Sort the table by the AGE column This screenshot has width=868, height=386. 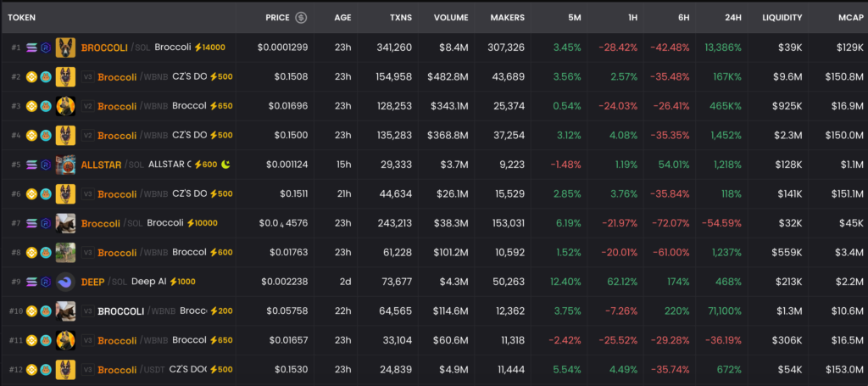click(342, 17)
